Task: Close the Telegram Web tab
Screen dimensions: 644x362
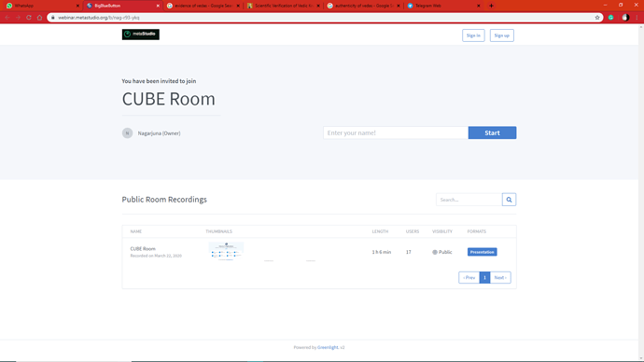Action: (x=478, y=6)
